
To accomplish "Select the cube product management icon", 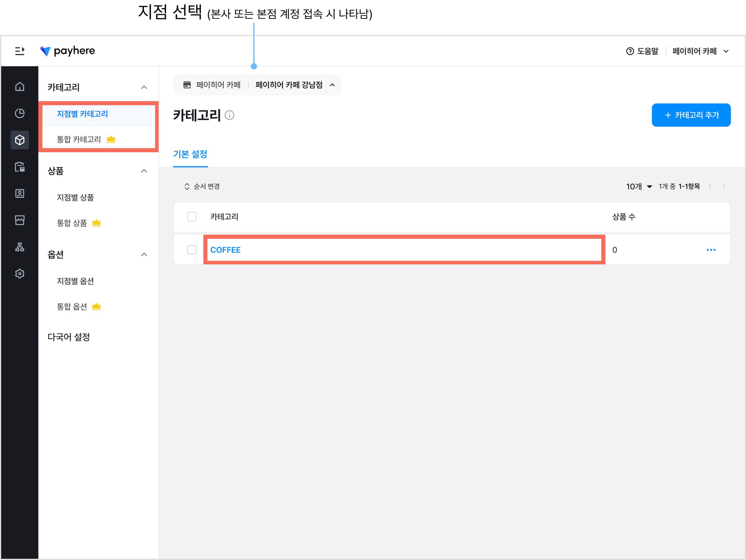I will [20, 140].
